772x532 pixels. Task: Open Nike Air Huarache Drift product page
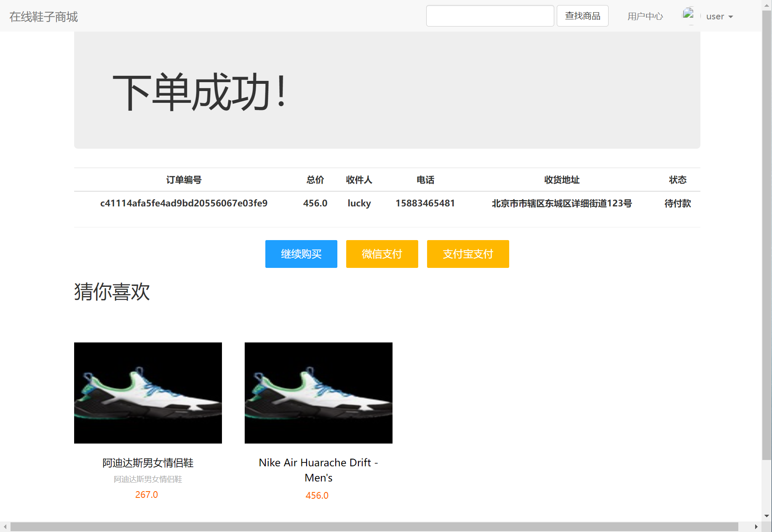click(x=318, y=470)
